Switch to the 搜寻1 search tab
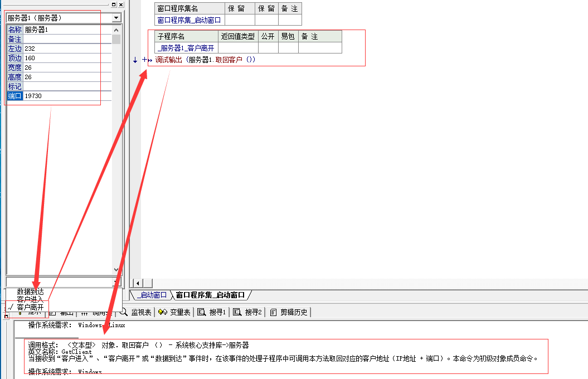Screen dimensions: 588x379 coord(212,312)
